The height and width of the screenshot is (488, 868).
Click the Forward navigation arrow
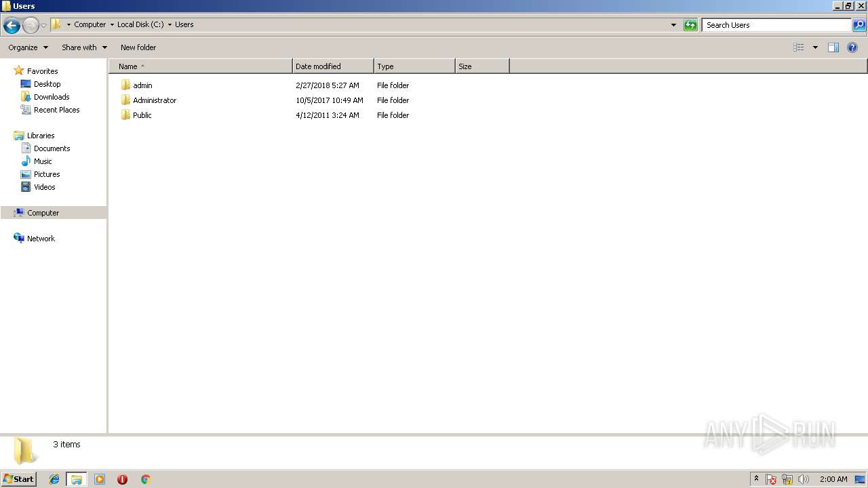[31, 25]
